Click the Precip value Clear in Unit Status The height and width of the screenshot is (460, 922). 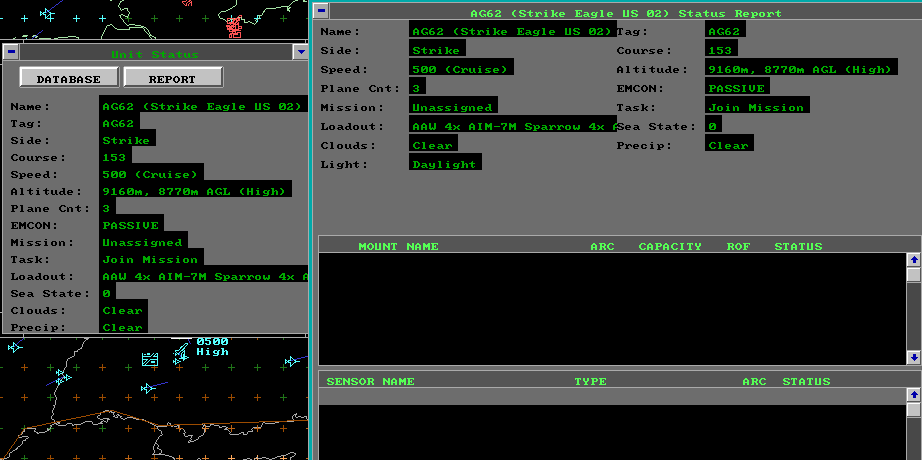pyautogui.click(x=123, y=326)
